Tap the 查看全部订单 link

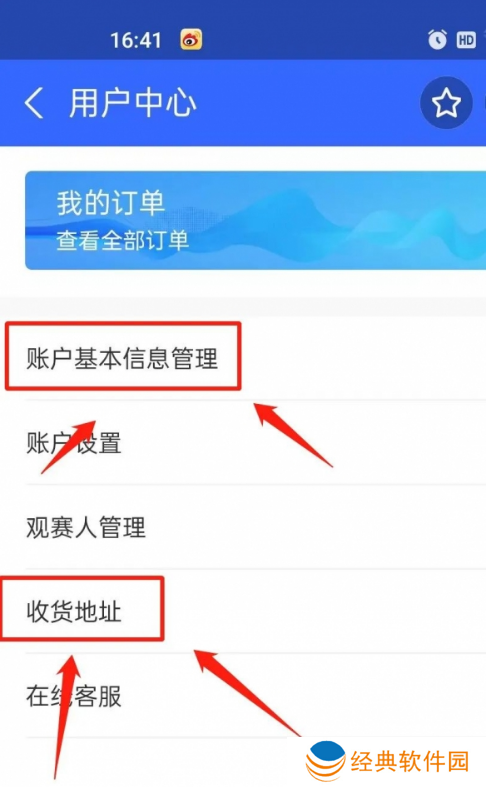(x=123, y=240)
